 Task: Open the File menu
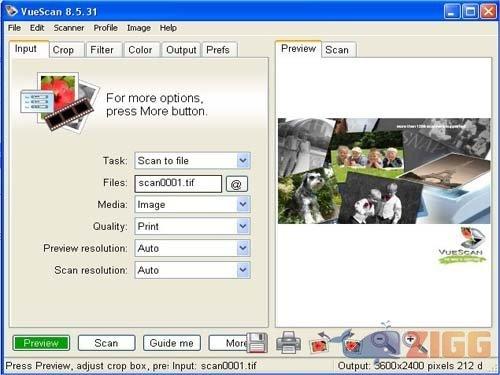coord(14,28)
